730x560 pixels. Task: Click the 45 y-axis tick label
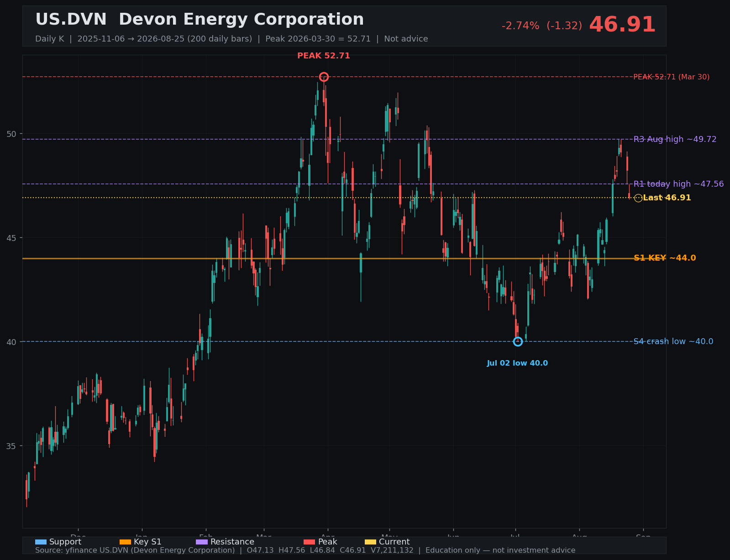11,238
